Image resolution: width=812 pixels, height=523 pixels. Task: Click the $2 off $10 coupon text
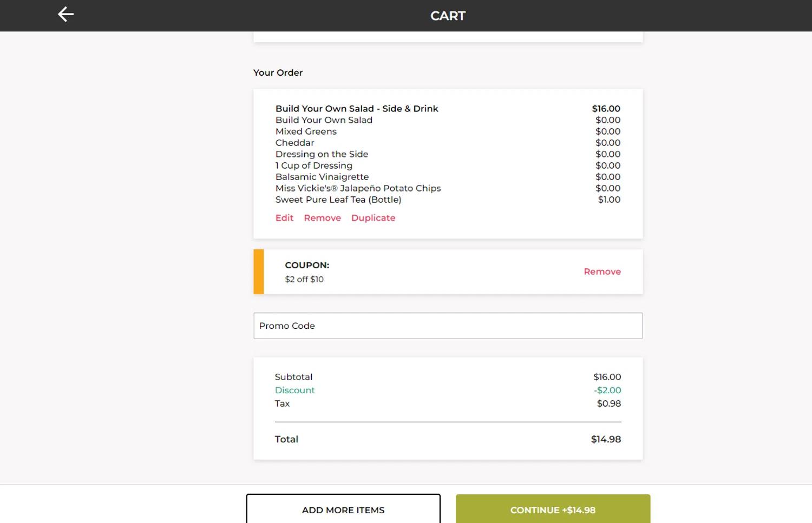coord(304,279)
